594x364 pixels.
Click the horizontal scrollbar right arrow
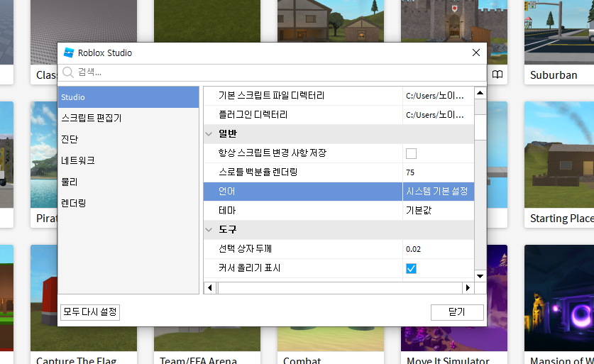pyautogui.click(x=468, y=288)
